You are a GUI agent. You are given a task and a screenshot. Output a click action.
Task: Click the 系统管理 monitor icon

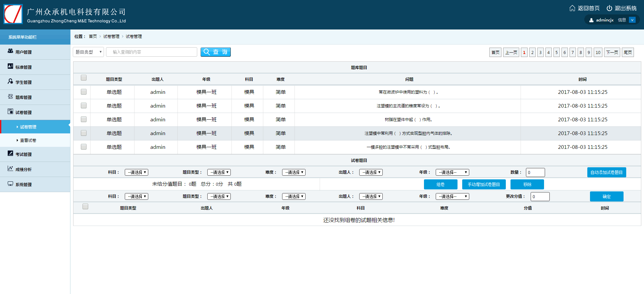pyautogui.click(x=10, y=184)
